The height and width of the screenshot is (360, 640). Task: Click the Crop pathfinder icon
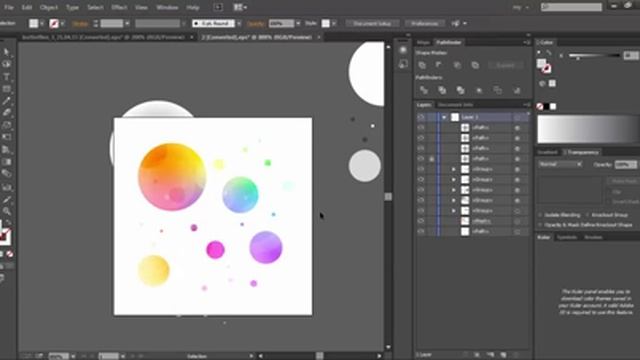(x=479, y=90)
